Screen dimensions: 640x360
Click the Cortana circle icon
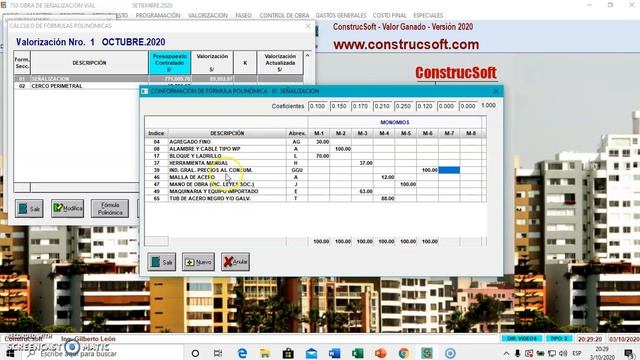[196, 353]
